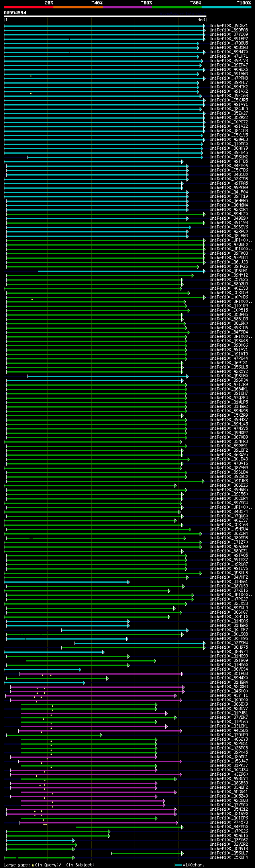255x868 pixels.
Task: Open hit UniRef100_B9DFA8
Action: click(x=229, y=30)
